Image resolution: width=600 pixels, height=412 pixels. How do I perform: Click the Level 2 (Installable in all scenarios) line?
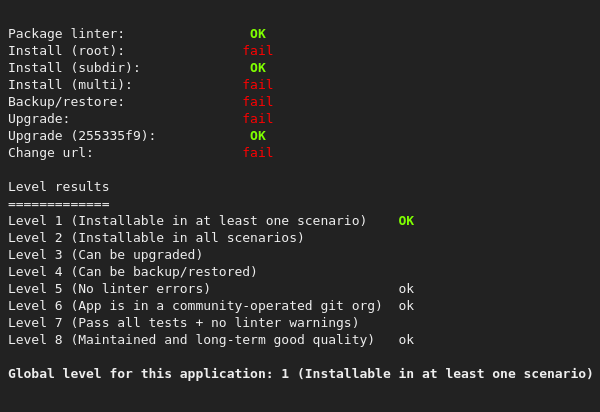tap(156, 238)
